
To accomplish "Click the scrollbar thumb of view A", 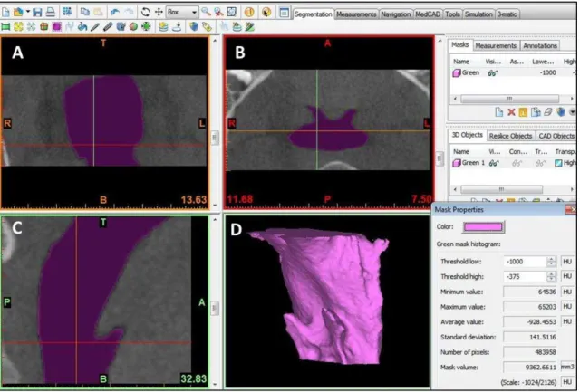I will 215,138.
